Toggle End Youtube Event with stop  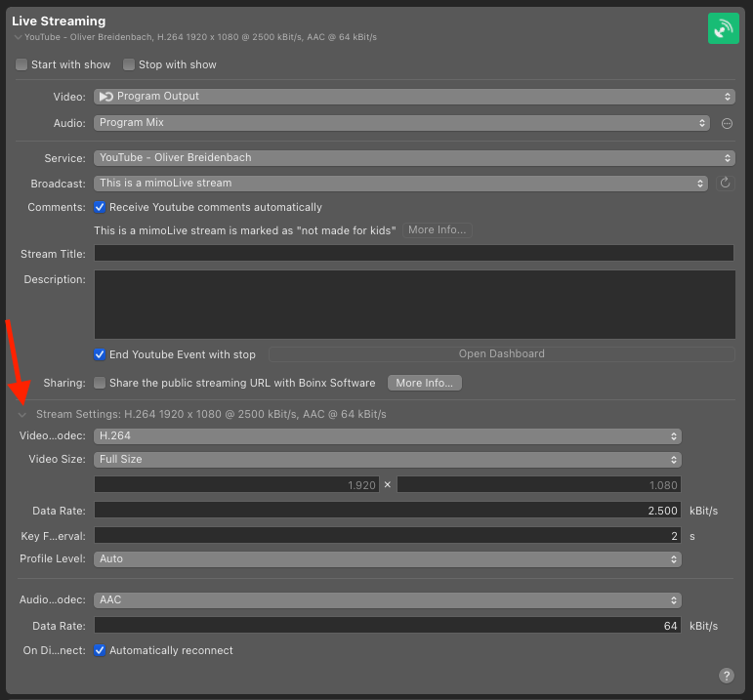[100, 354]
